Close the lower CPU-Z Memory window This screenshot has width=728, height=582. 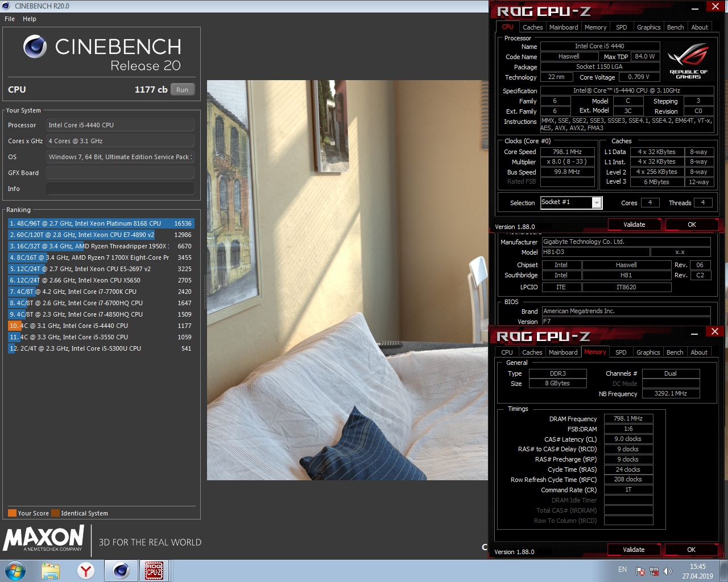pos(715,331)
